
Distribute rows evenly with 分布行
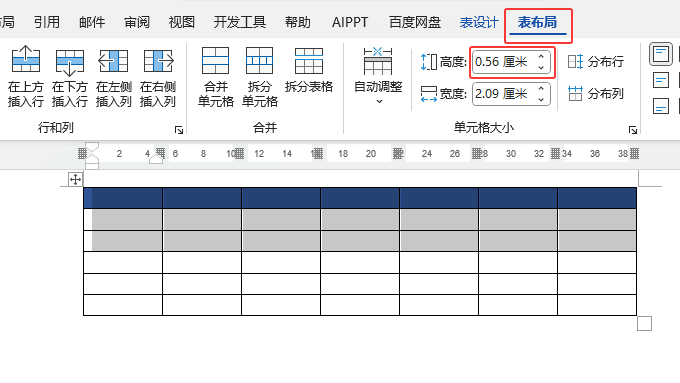pos(596,62)
